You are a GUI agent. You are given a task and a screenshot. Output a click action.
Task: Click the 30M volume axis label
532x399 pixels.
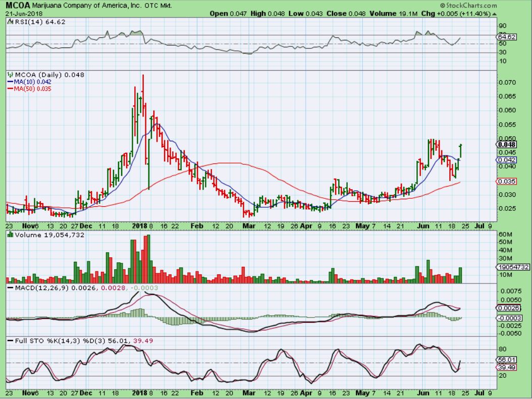point(505,259)
